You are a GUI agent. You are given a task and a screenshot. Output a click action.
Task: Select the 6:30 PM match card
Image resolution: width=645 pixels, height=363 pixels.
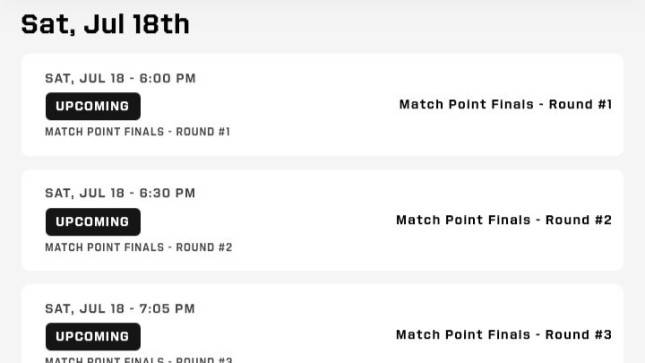click(322, 220)
